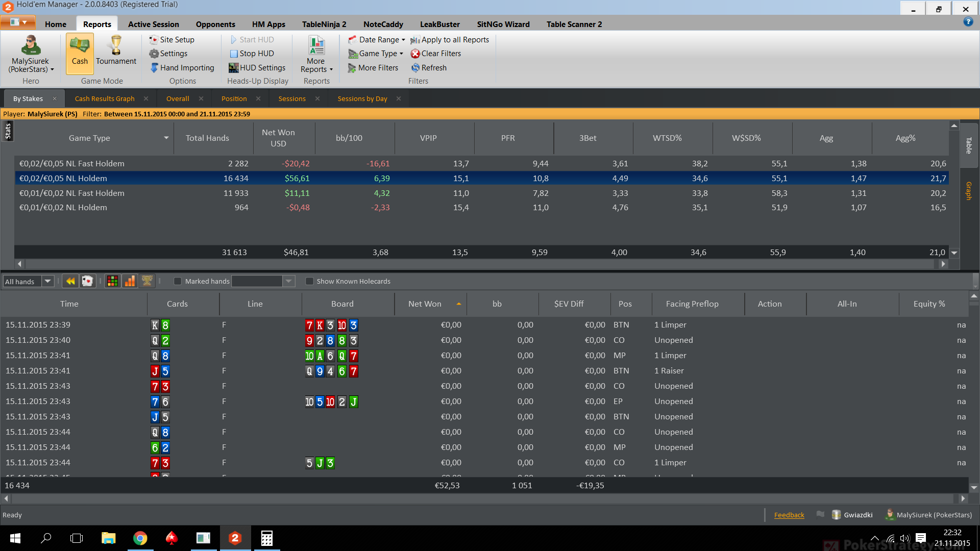The width and height of the screenshot is (980, 551).
Task: Open the NoteCaddy ribbon tab
Action: (x=383, y=24)
